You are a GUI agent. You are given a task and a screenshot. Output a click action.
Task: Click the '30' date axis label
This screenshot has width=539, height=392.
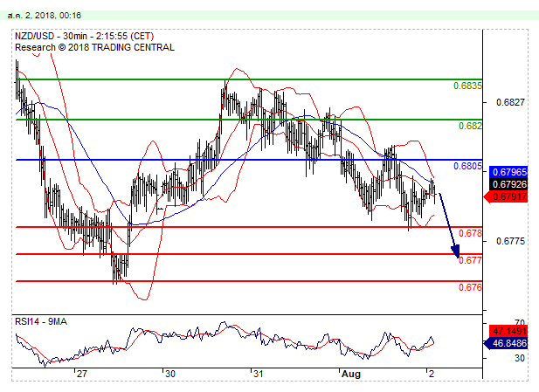[x=169, y=374]
